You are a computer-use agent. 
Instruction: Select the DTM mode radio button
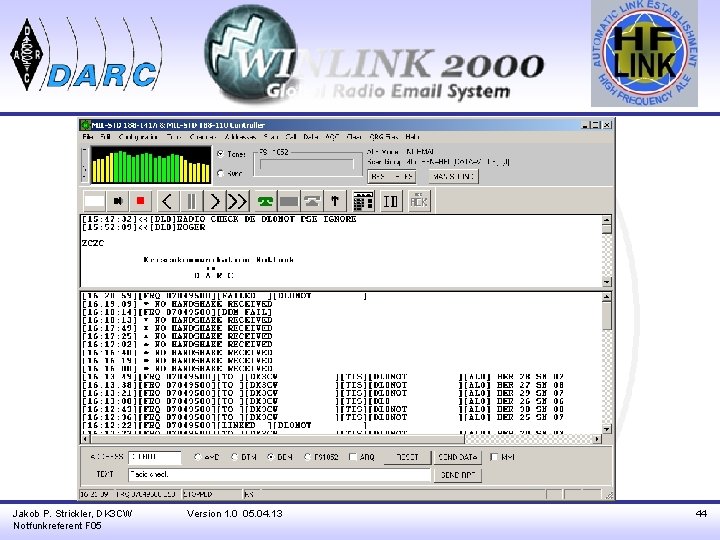235,457
